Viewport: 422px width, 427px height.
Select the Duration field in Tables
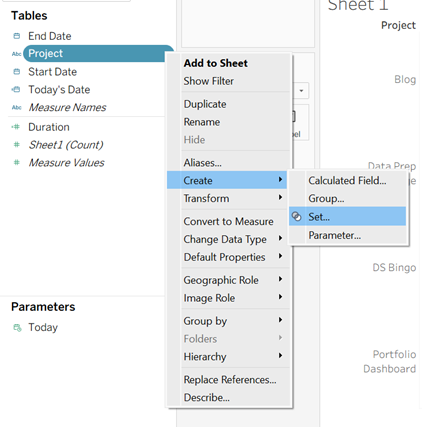point(49,127)
